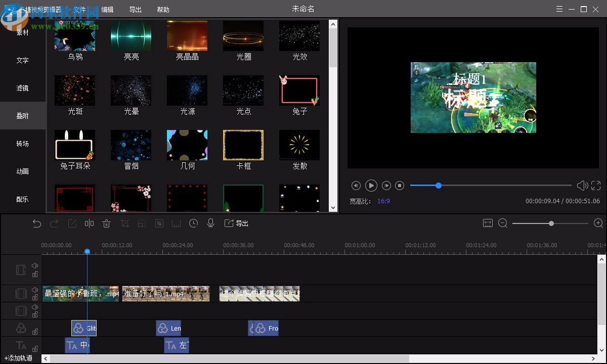
Task: Open the 16:9 aspect ratio selector
Action: tap(383, 201)
